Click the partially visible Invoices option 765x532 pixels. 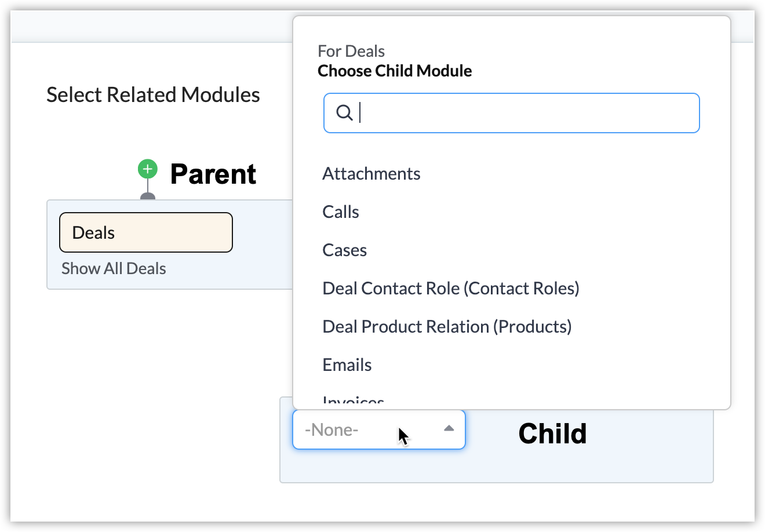click(x=354, y=401)
